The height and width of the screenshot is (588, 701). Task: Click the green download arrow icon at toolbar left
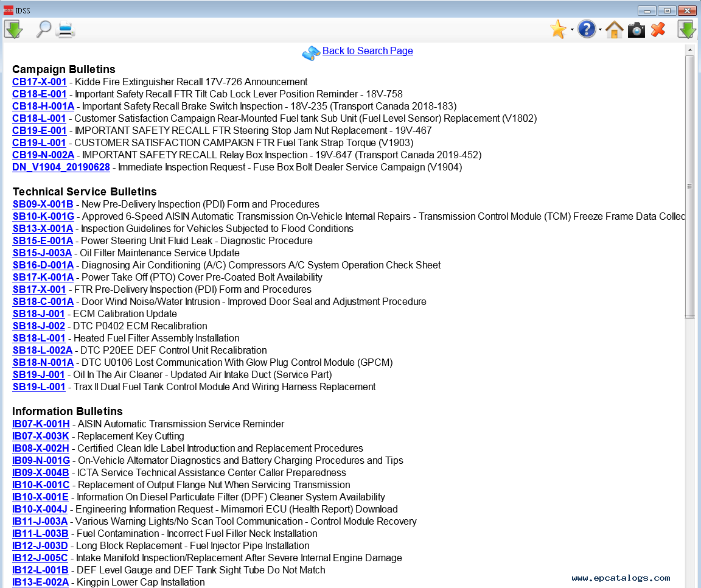click(13, 30)
